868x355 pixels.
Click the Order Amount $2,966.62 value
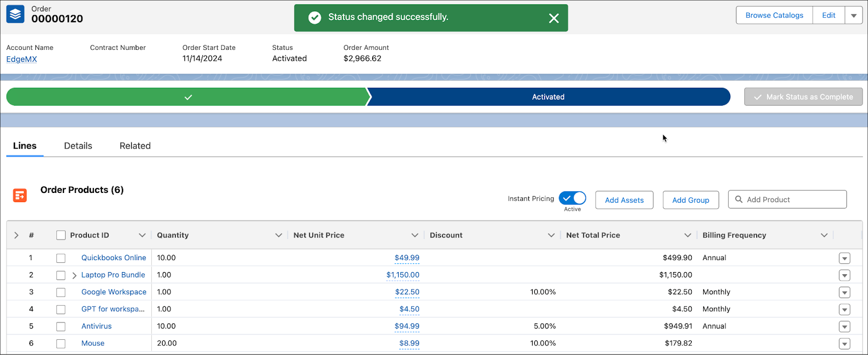pos(362,59)
